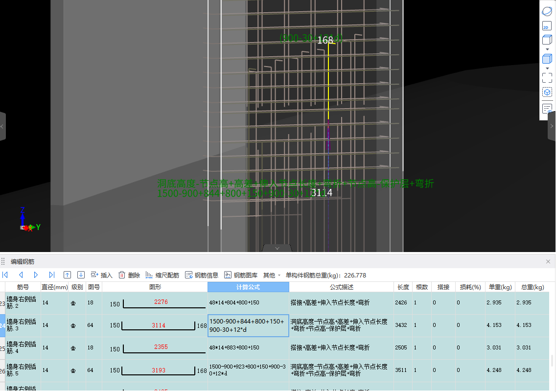Jump to last rebar record

pos(52,275)
